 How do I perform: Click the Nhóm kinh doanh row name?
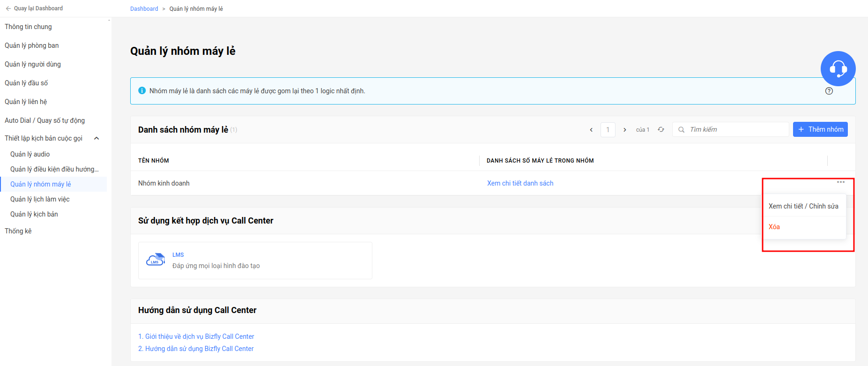[164, 183]
